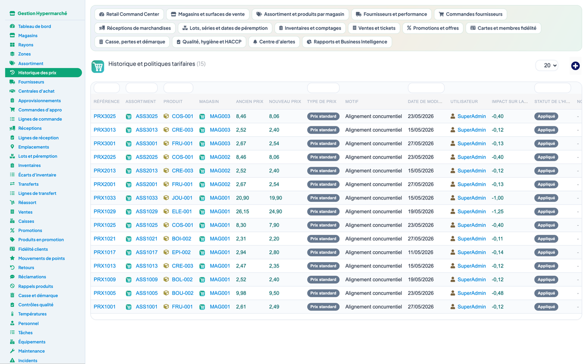Viewport: 588px width, 364px height.
Task: Click the Tableau de bord sidebar icon
Action: tap(12, 26)
